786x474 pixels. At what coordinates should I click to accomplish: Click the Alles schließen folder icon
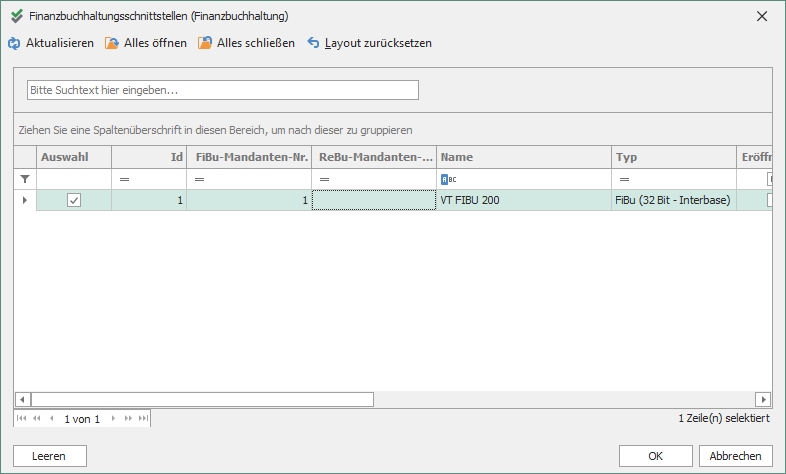tap(205, 43)
